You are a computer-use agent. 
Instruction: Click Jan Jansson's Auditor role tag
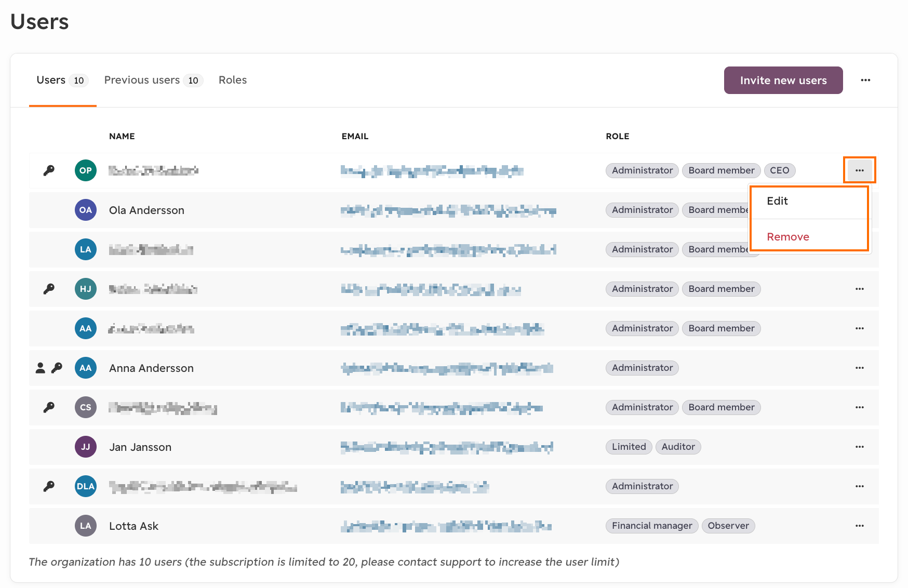[678, 447]
